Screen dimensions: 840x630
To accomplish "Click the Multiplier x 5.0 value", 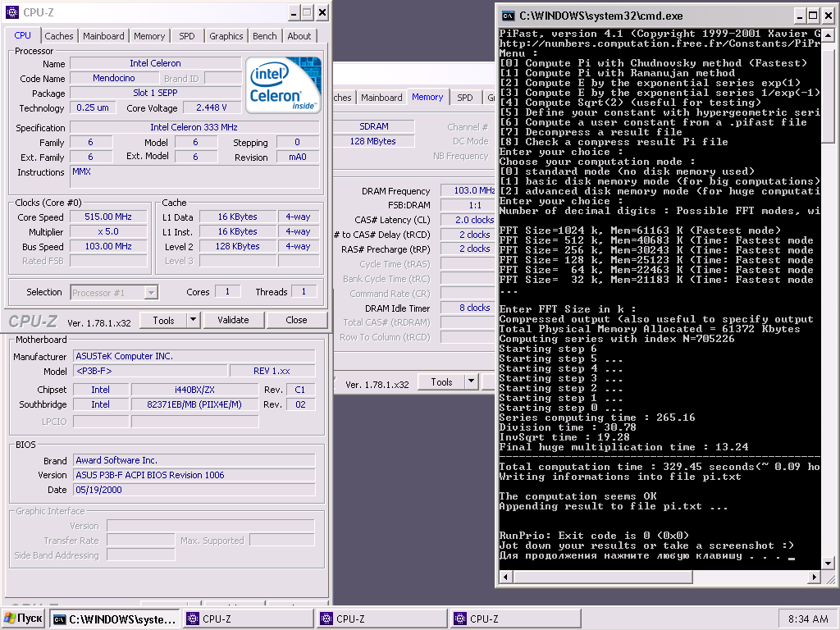I will 107,231.
